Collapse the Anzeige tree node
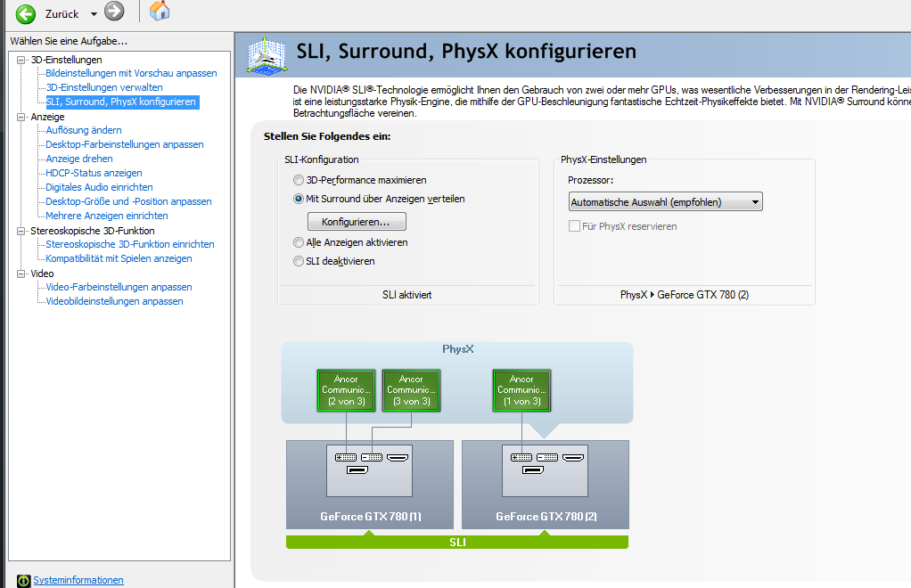The width and height of the screenshot is (911, 588). [21, 117]
